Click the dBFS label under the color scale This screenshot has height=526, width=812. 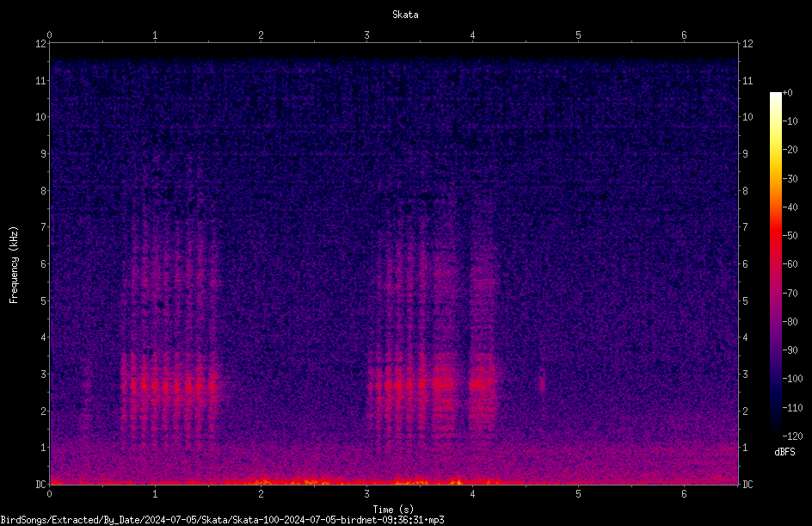[784, 452]
